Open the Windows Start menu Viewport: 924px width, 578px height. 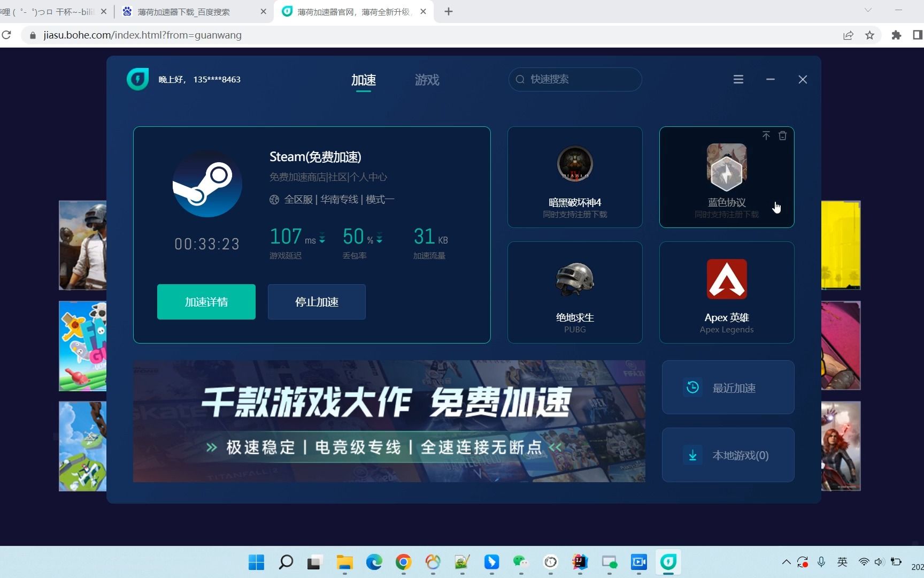[257, 562]
